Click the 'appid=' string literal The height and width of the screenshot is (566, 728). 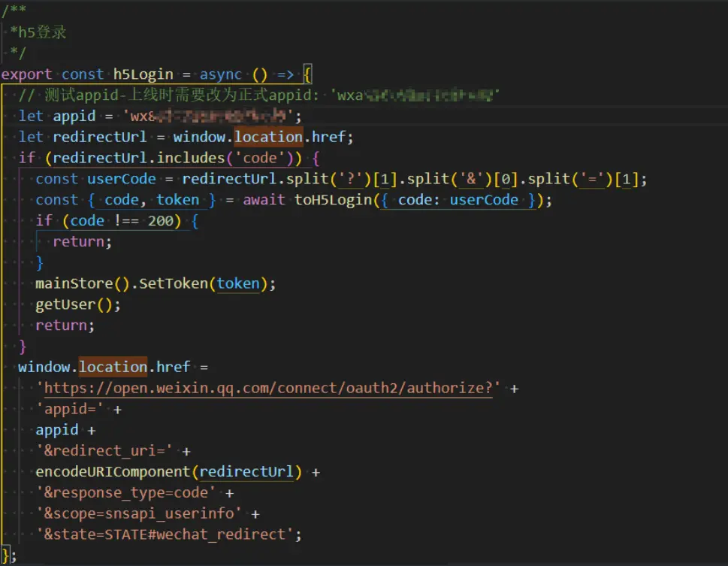coord(70,410)
